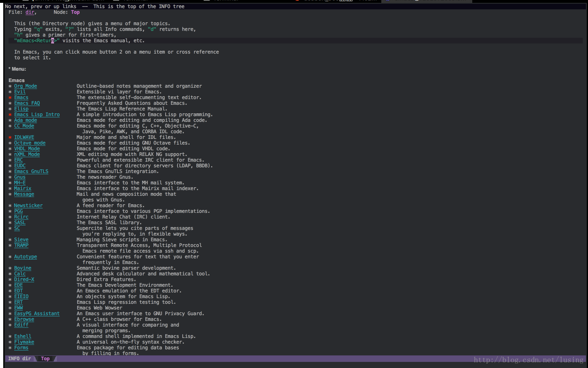Open the EDT emulation link
The image size is (588, 368).
tap(18, 291)
